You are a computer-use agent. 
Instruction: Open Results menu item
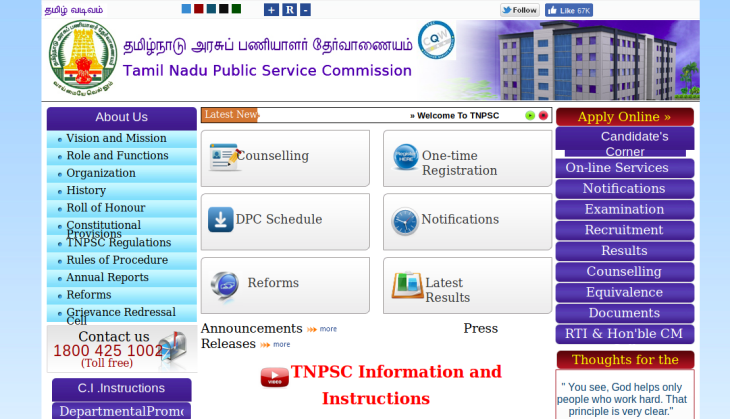click(625, 251)
